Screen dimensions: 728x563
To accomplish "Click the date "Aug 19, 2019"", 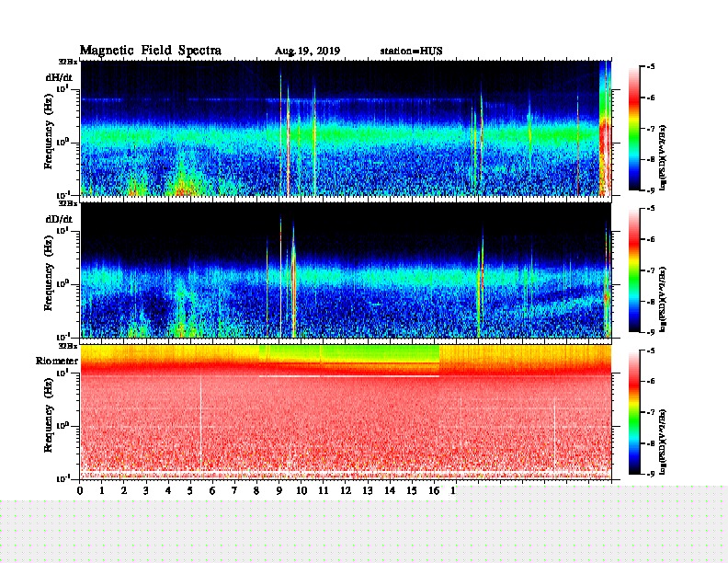I will click(x=307, y=52).
